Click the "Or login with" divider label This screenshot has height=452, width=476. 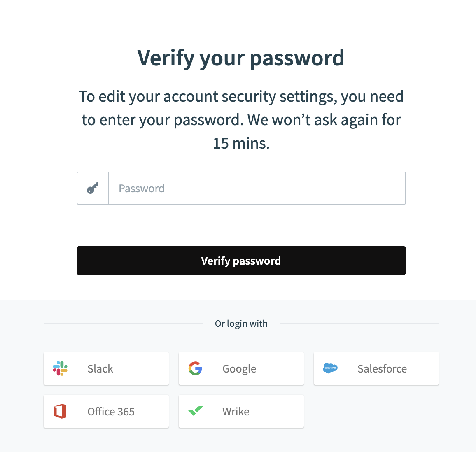(x=241, y=324)
